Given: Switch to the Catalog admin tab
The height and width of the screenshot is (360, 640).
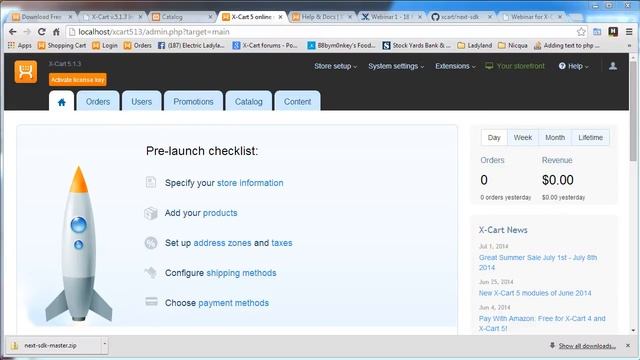Looking at the screenshot, I should pos(249,102).
